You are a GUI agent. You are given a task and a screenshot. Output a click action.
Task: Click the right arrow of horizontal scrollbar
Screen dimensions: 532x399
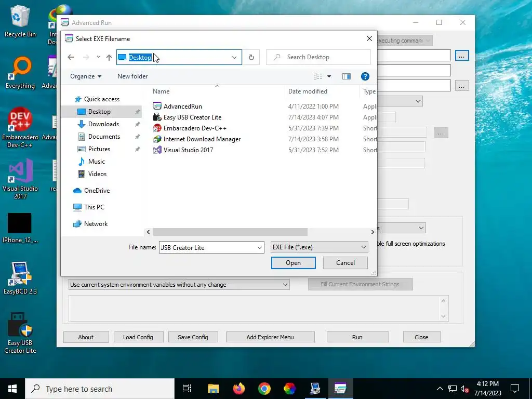tap(373, 232)
